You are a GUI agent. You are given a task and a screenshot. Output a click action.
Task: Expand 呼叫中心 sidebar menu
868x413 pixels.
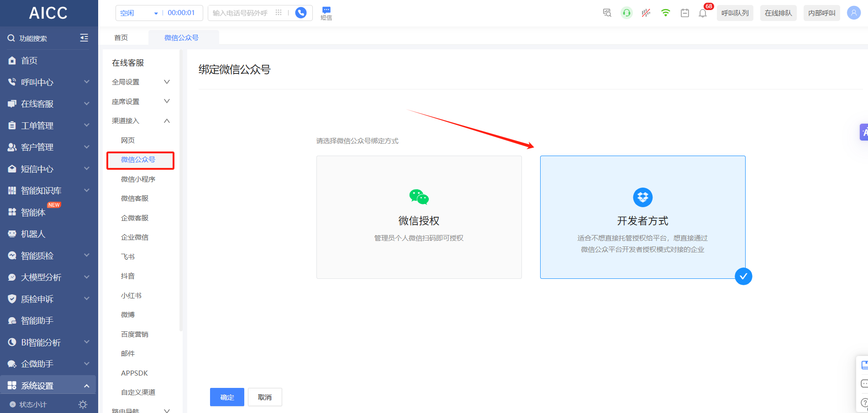point(49,82)
